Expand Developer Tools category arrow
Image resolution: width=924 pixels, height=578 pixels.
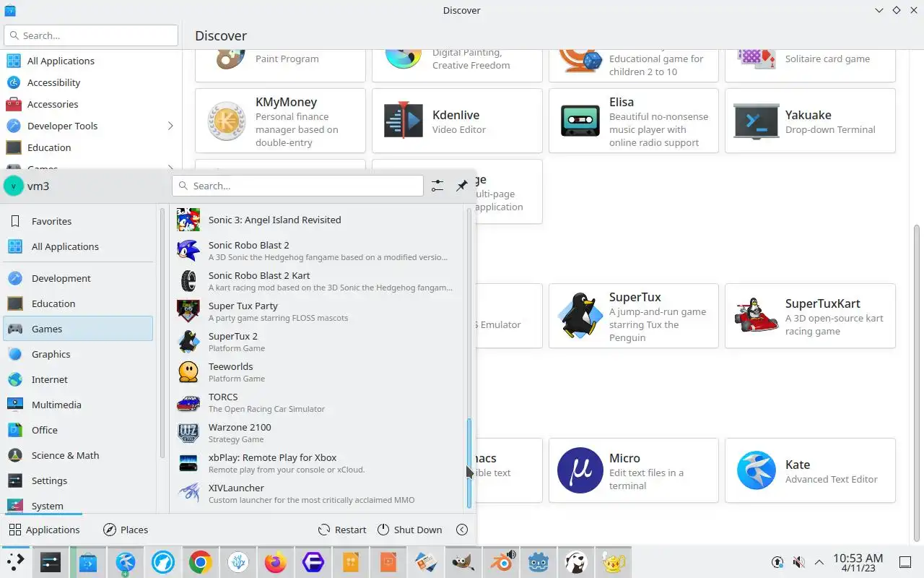(x=170, y=126)
